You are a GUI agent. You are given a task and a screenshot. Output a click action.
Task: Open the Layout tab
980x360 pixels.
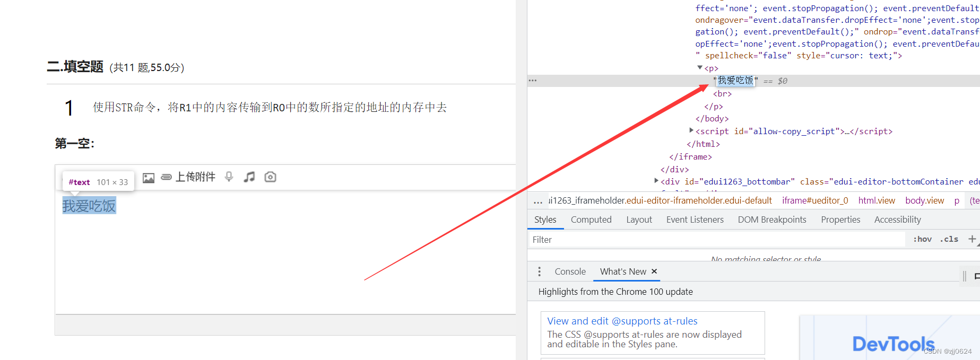(x=639, y=219)
